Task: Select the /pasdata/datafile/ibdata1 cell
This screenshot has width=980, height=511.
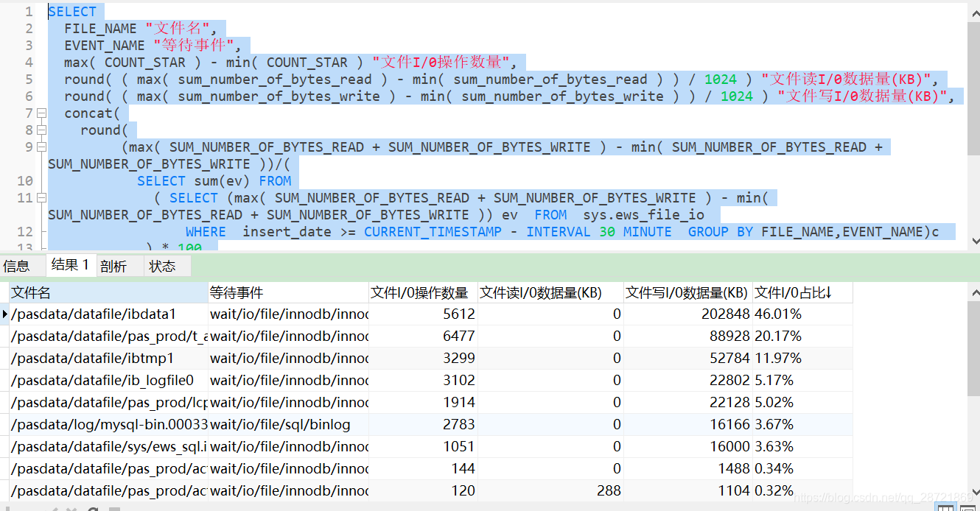Action: (108, 314)
